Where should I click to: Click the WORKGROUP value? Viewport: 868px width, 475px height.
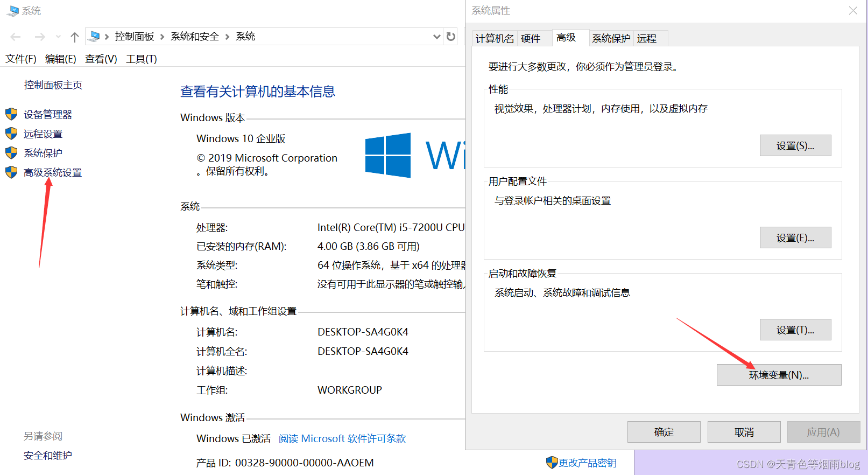click(x=350, y=390)
